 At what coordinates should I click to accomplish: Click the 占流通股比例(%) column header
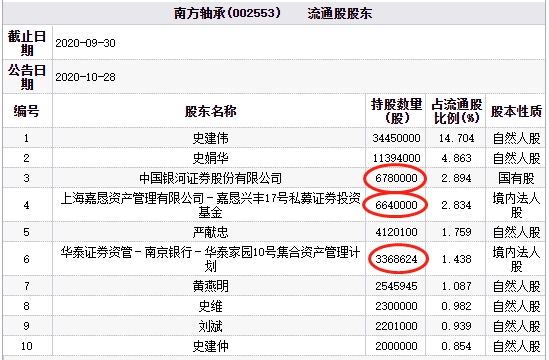(x=456, y=111)
